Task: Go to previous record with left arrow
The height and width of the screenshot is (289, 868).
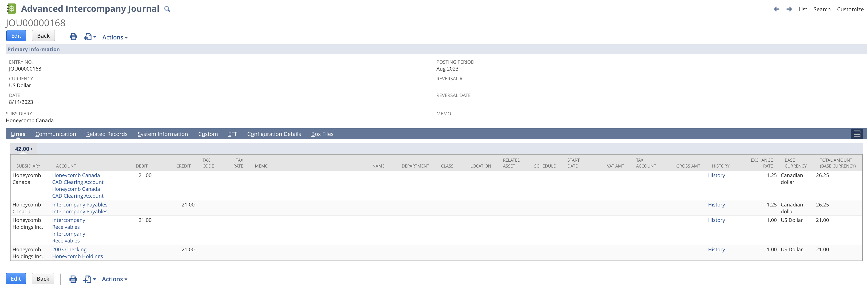Action: (x=776, y=9)
